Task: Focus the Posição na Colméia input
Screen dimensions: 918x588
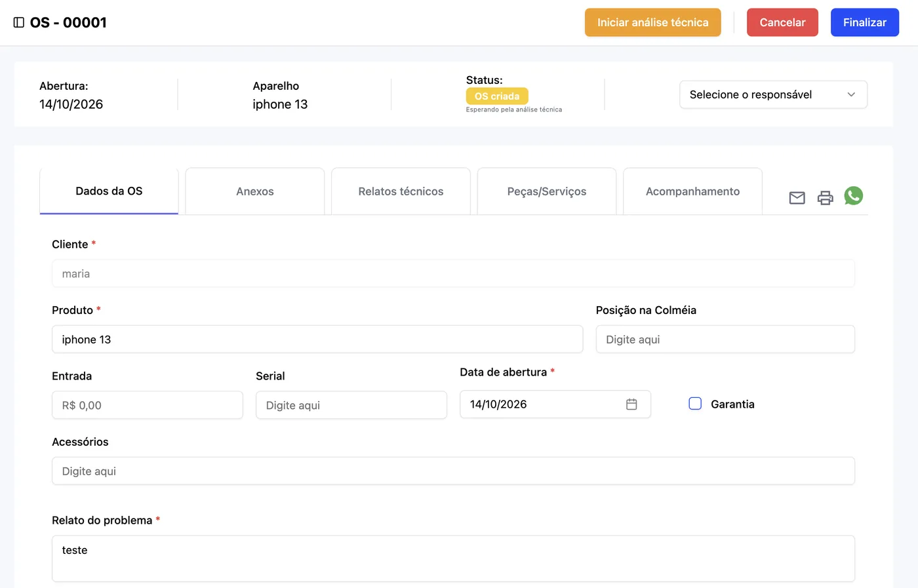Action: click(725, 340)
